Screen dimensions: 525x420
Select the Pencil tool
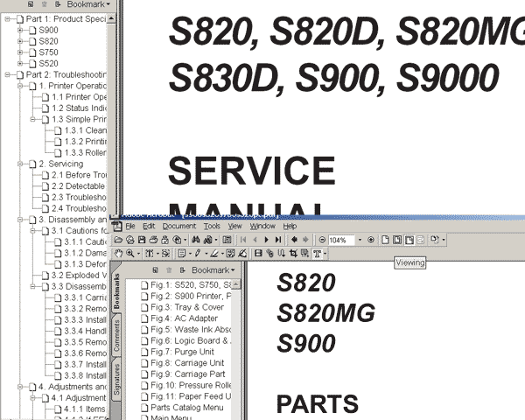198,254
